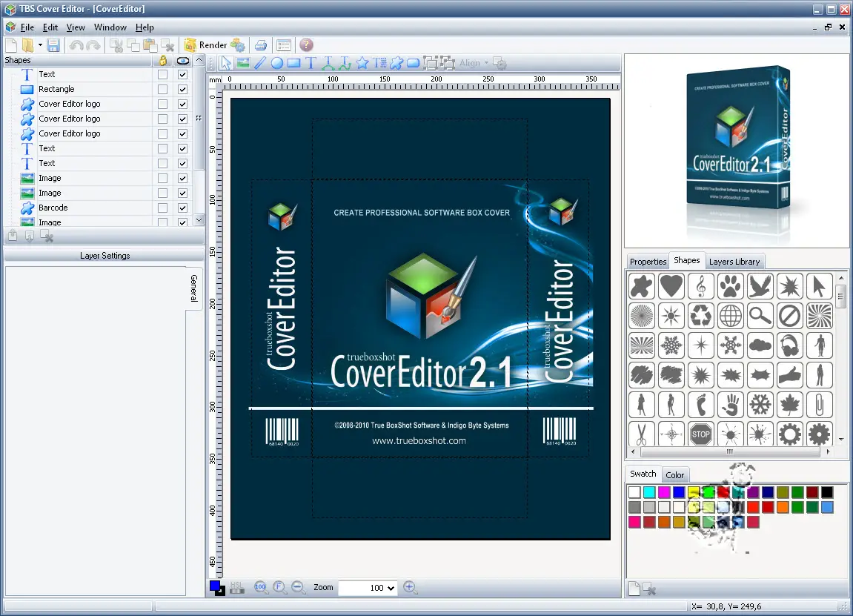The image size is (853, 616).
Task: Pick the paw print shape
Action: [x=730, y=285]
